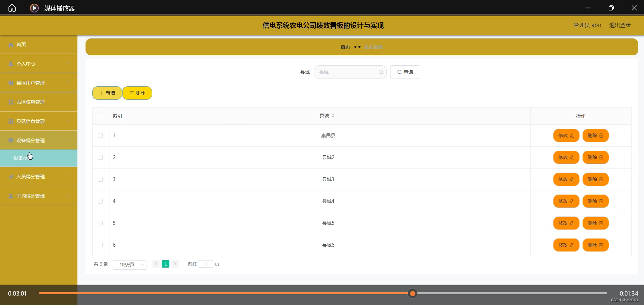This screenshot has height=305, width=644.
Task: Open 个人中心 via its person icon
Action: coord(10,64)
